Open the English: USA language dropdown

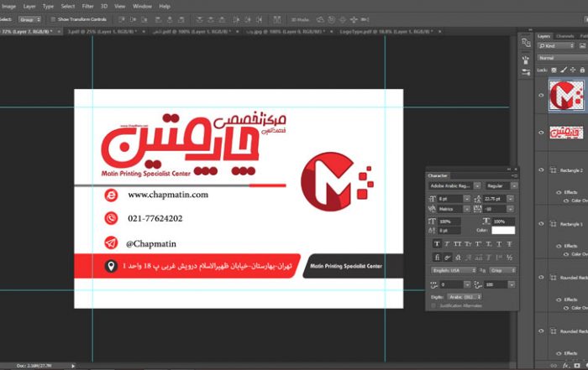(x=453, y=270)
